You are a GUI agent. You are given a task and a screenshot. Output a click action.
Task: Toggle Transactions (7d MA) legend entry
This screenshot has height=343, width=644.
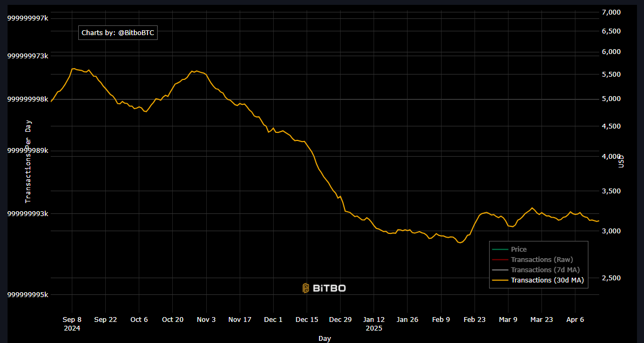pyautogui.click(x=537, y=270)
